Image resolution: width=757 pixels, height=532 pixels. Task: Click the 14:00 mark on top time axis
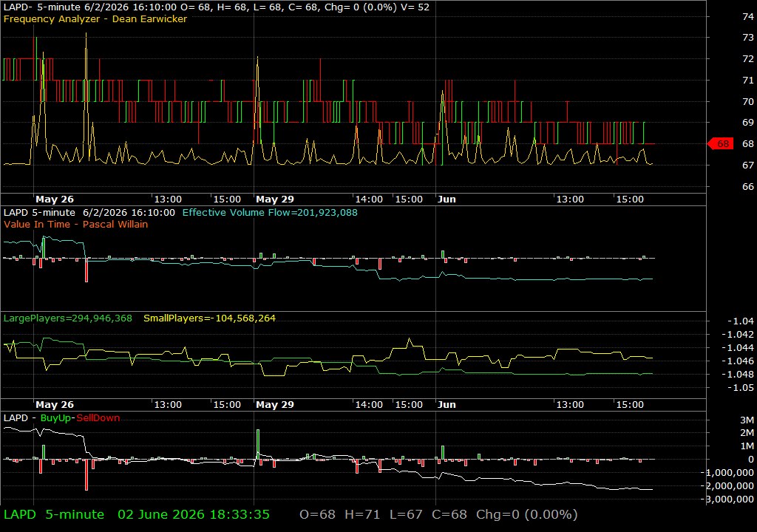[369, 199]
